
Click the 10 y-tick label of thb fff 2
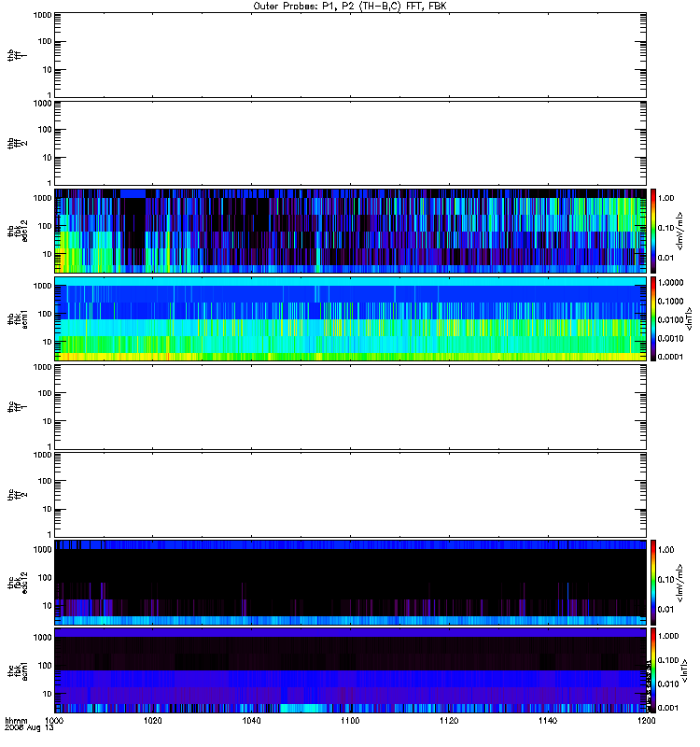(x=48, y=158)
